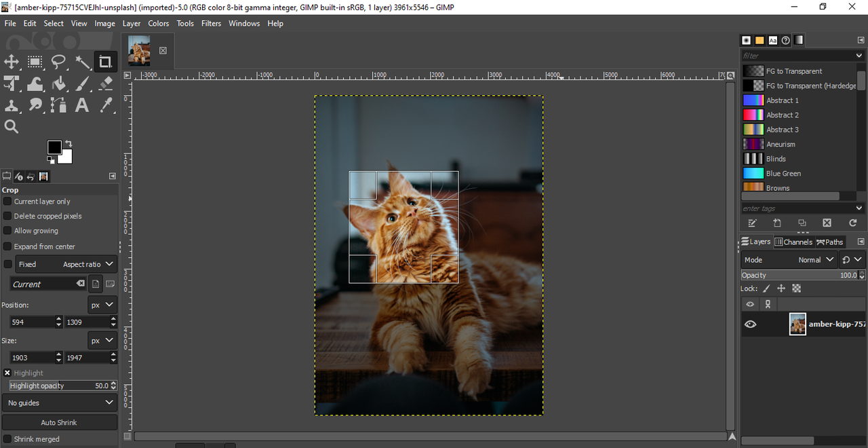Select the Color Picker eyedropper tool

click(x=106, y=105)
